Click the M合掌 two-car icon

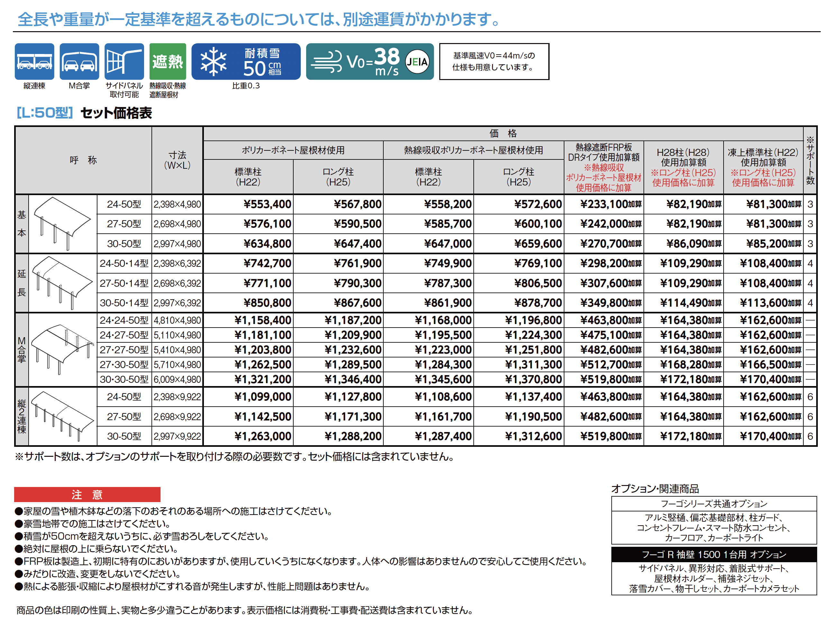(x=79, y=61)
